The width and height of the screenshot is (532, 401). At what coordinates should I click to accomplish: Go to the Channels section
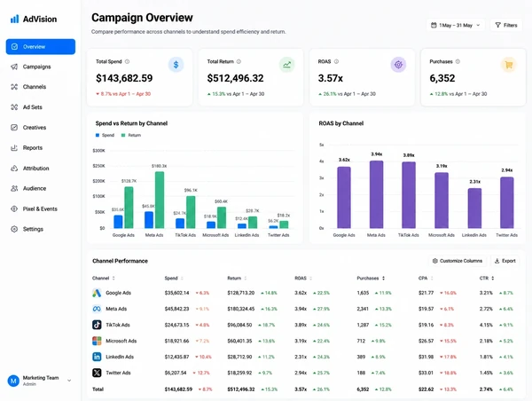point(41,87)
